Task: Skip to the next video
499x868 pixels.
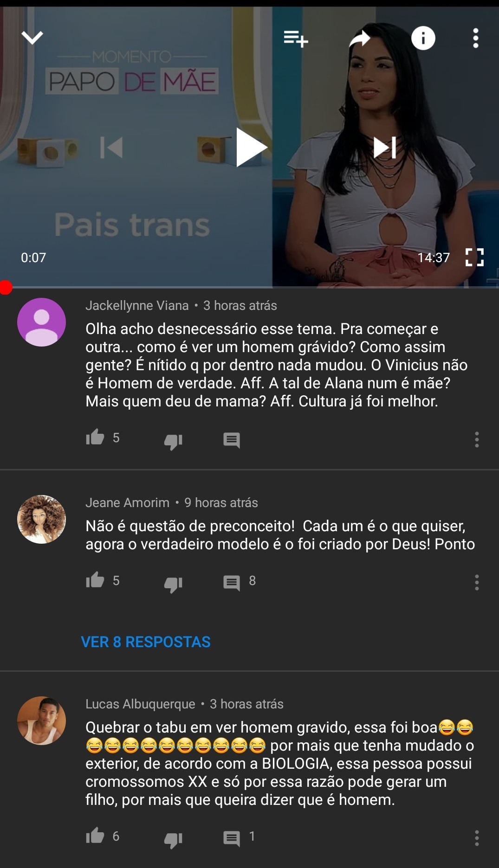Action: coord(385,148)
